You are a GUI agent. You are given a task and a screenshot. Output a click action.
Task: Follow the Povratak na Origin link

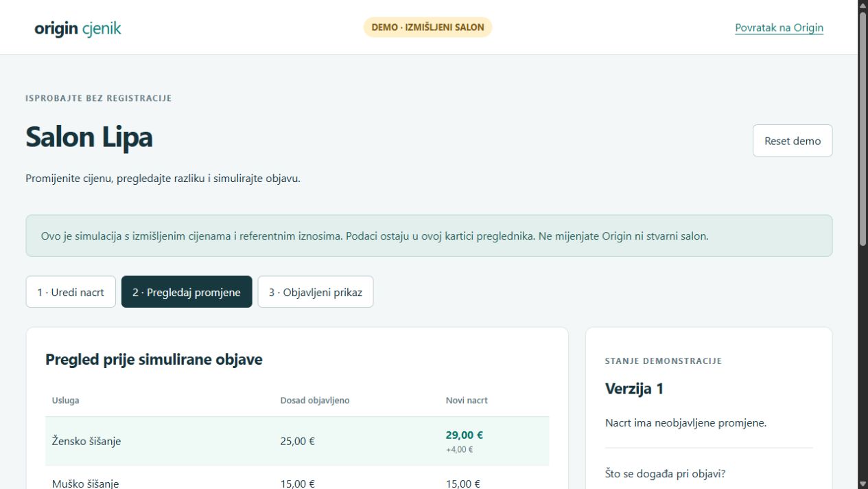pyautogui.click(x=779, y=28)
